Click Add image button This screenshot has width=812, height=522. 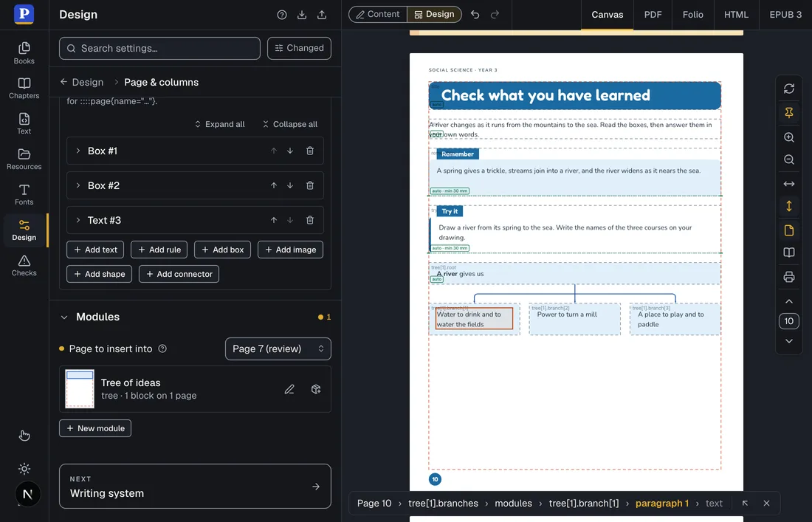pyautogui.click(x=291, y=250)
